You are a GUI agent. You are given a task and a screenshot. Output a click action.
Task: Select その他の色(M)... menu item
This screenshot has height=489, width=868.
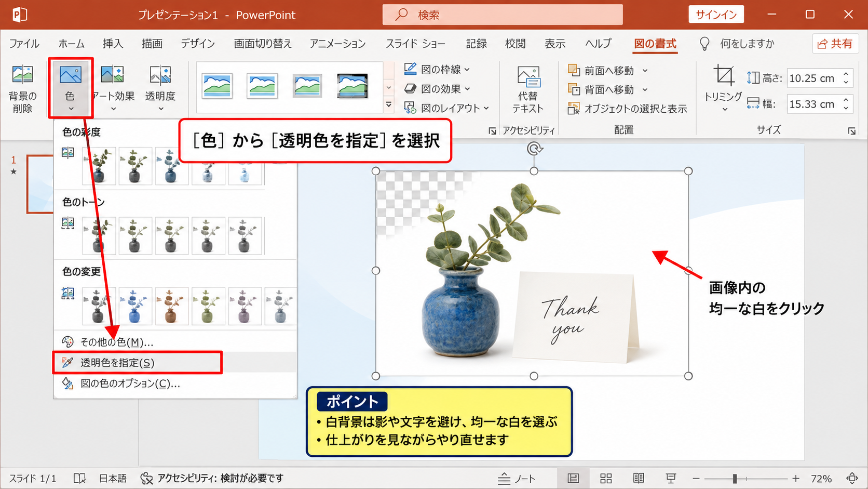coord(175,342)
